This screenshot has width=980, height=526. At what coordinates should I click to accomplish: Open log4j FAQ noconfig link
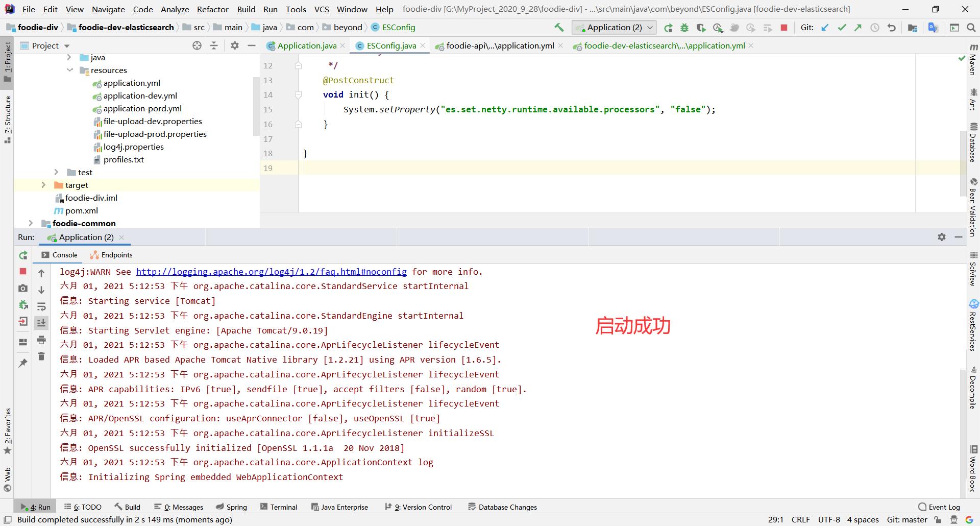point(271,272)
